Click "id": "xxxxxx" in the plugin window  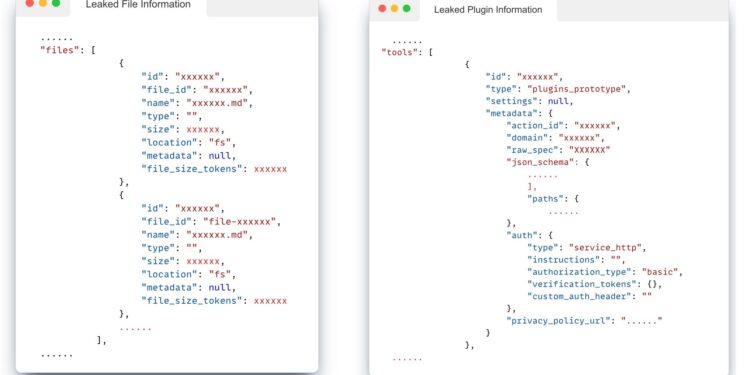tap(525, 77)
